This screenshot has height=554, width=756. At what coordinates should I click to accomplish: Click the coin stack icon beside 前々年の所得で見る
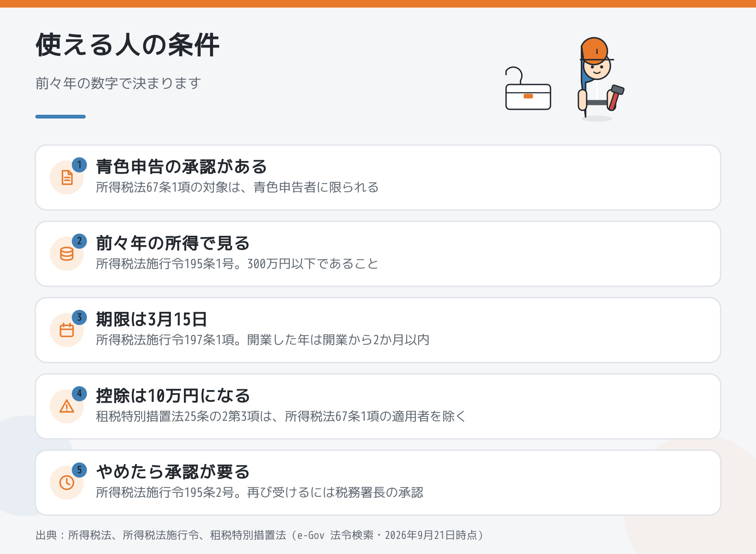pos(67,254)
